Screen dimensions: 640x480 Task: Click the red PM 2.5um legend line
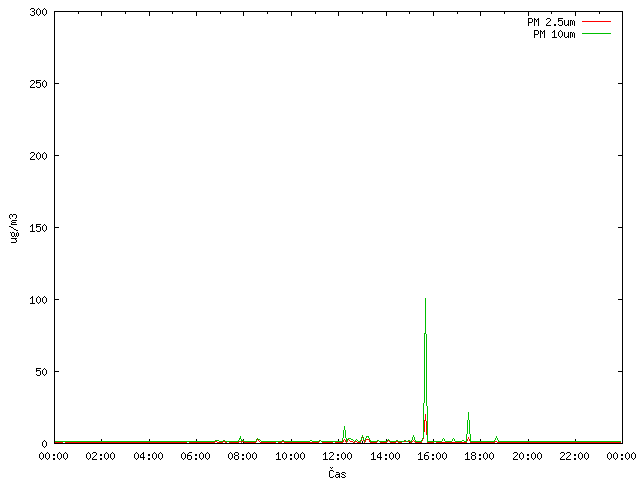(x=596, y=22)
